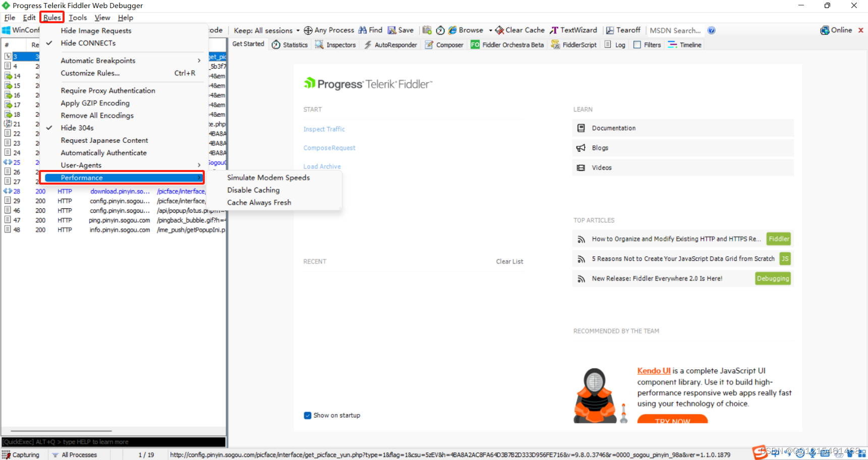Enable Automatically Authenticate option

(104, 153)
